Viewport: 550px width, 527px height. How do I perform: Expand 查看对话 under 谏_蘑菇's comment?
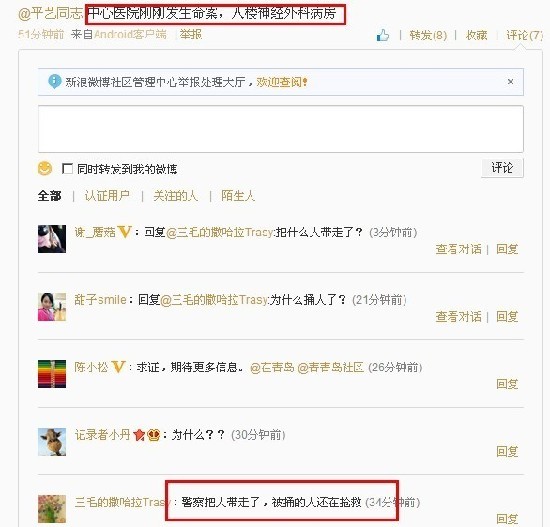click(x=458, y=249)
